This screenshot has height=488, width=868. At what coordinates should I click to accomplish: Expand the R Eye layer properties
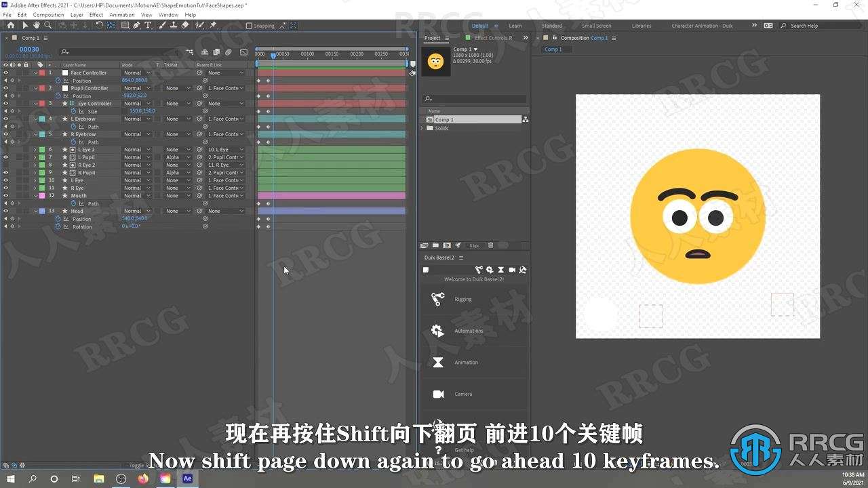pyautogui.click(x=36, y=188)
